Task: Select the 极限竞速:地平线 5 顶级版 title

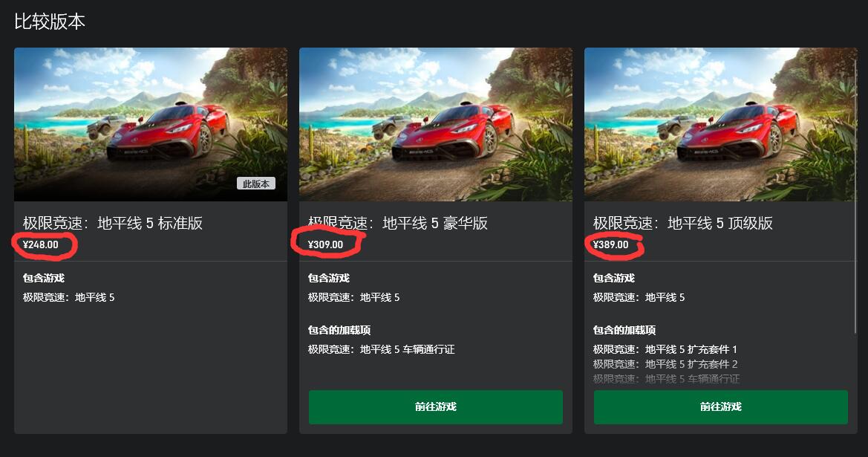Action: coord(683,223)
